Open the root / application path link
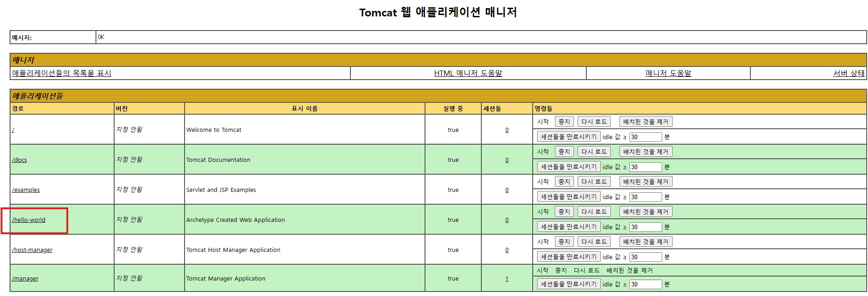This screenshot has width=868, height=296. (x=13, y=130)
